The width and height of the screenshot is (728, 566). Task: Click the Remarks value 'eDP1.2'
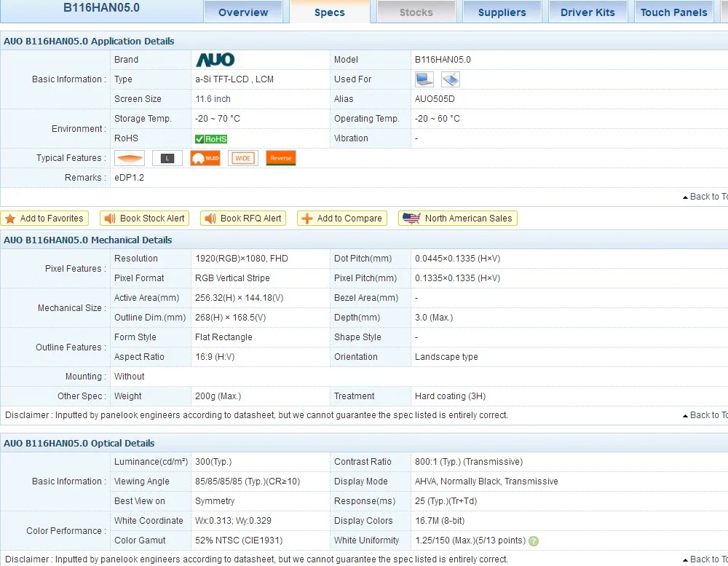pos(129,178)
